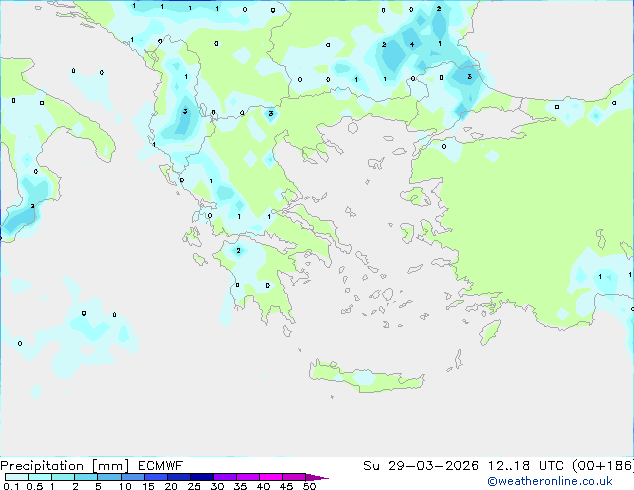
Task: Click the 1–2 mm legend color swatch
Action: click(63, 477)
